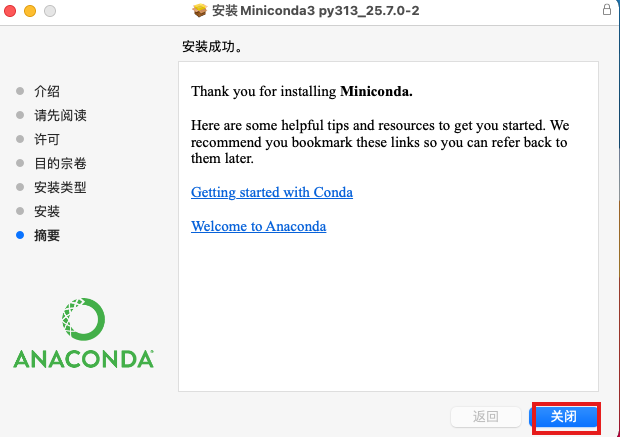Click the ANACONDA wordmark text
The height and width of the screenshot is (437, 620).
pyautogui.click(x=83, y=358)
